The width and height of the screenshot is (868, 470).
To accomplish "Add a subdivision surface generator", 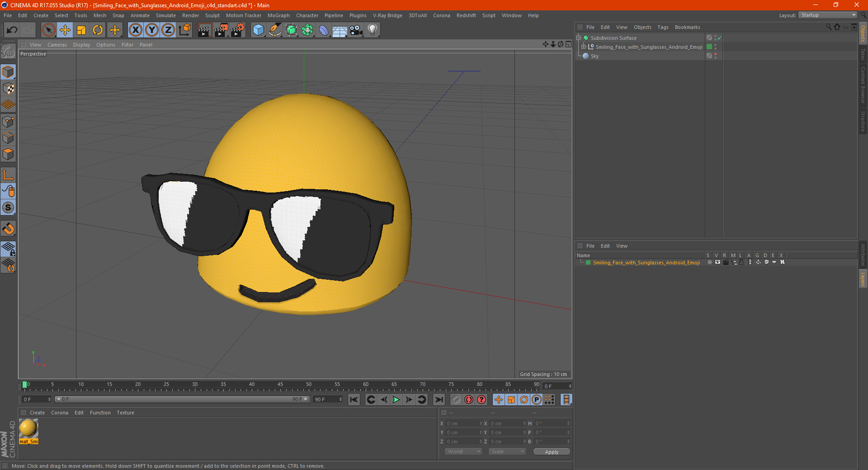I will tap(291, 30).
